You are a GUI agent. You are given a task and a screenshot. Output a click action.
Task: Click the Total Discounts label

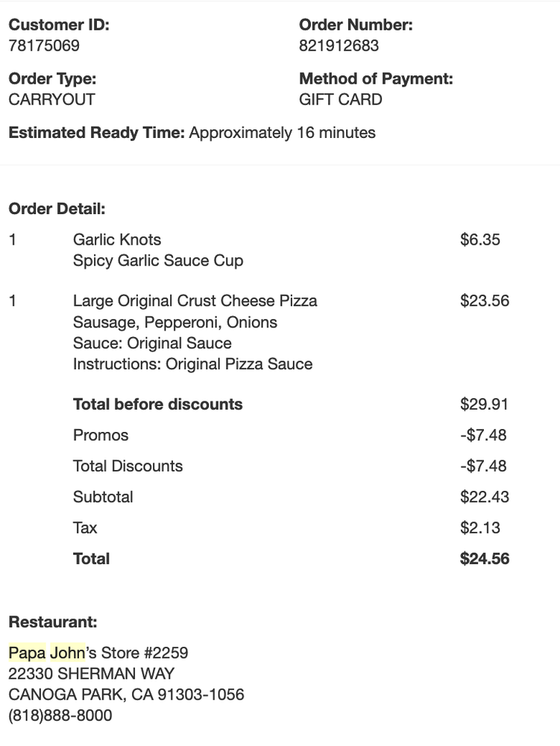pos(128,466)
